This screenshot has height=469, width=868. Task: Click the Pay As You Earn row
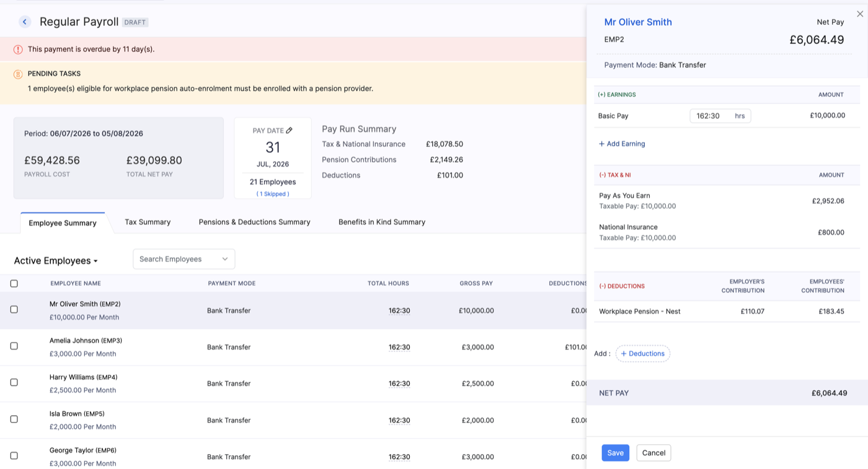(x=727, y=201)
